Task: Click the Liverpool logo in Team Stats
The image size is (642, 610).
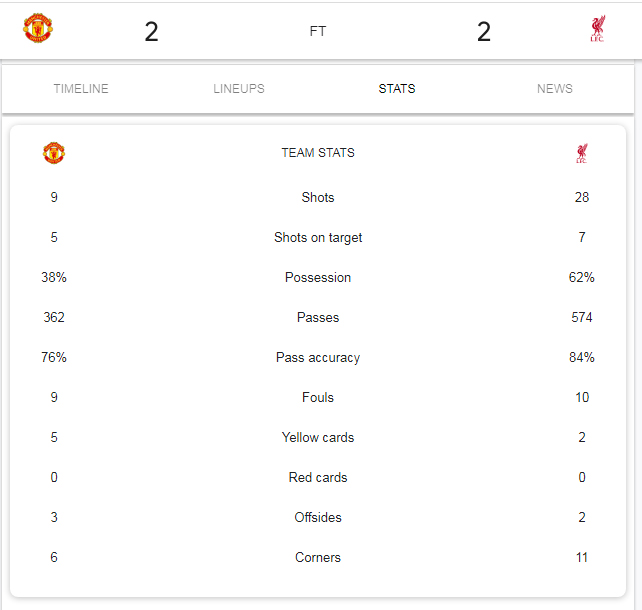Action: click(581, 153)
